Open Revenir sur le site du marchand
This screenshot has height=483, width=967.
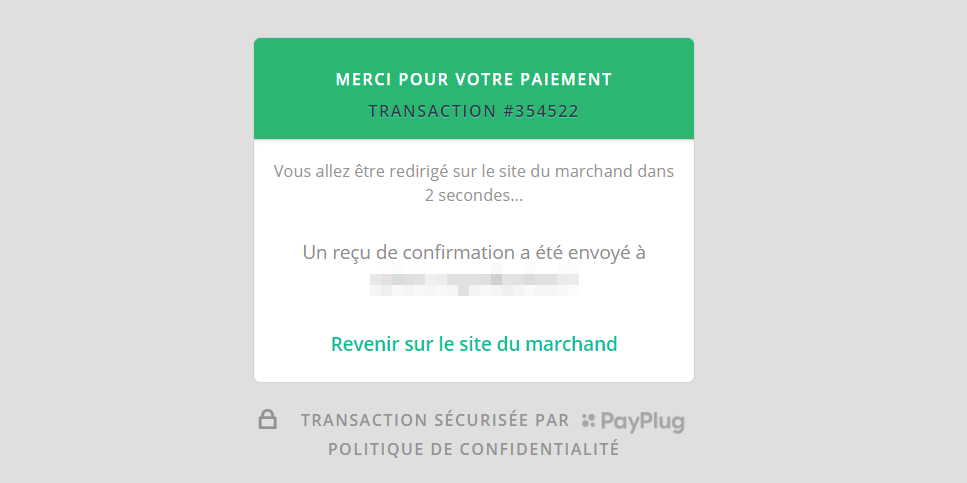pos(474,344)
